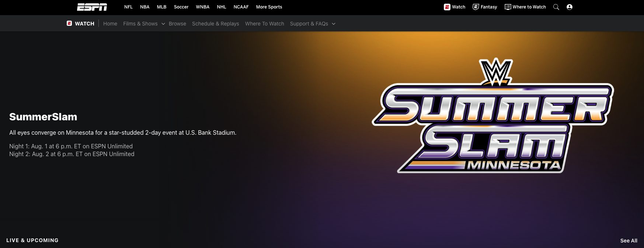Click See All for Live & Upcoming
The height and width of the screenshot is (248, 644).
(x=629, y=241)
